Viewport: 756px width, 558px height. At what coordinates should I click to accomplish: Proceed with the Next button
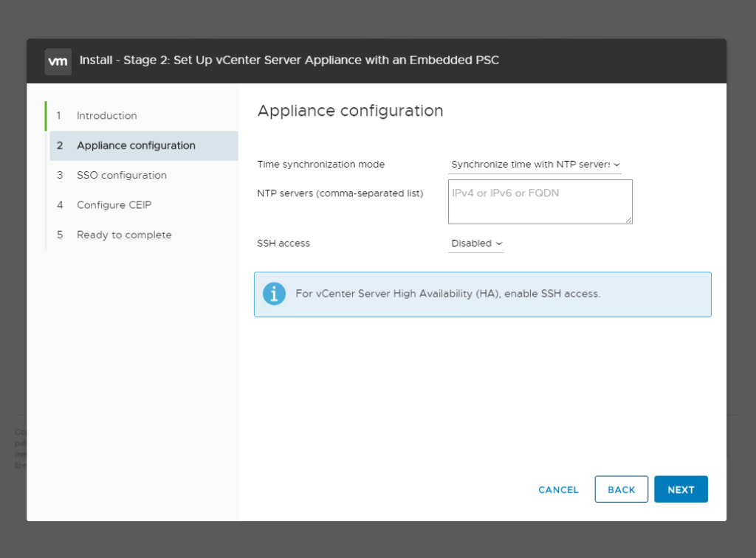point(680,489)
